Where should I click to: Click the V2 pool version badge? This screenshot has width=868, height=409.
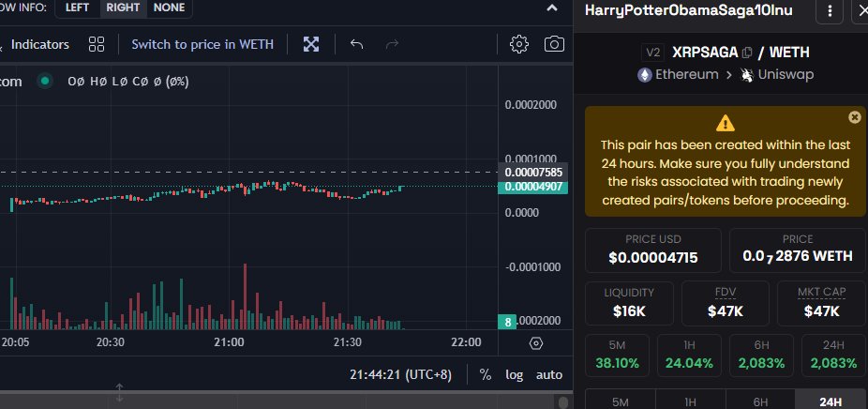(x=653, y=53)
